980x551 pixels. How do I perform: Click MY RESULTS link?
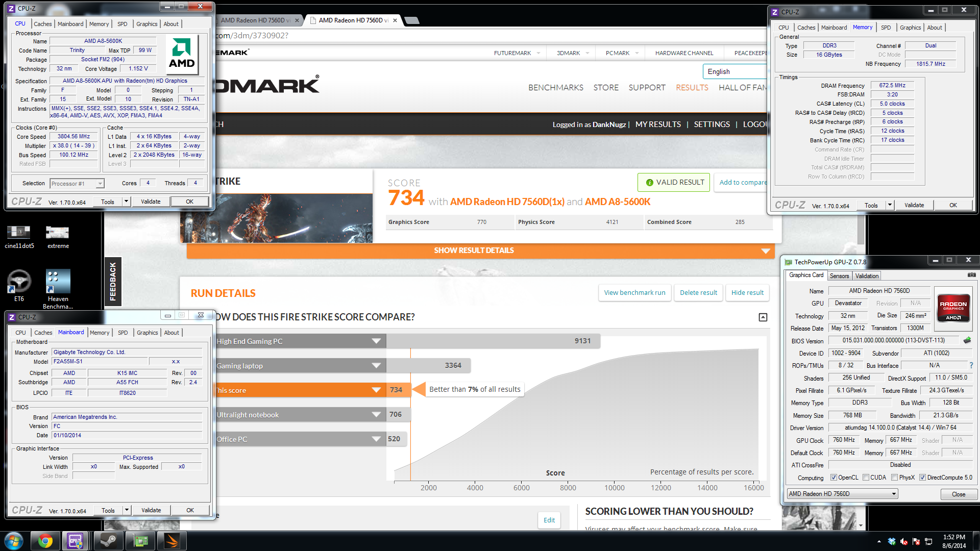658,124
